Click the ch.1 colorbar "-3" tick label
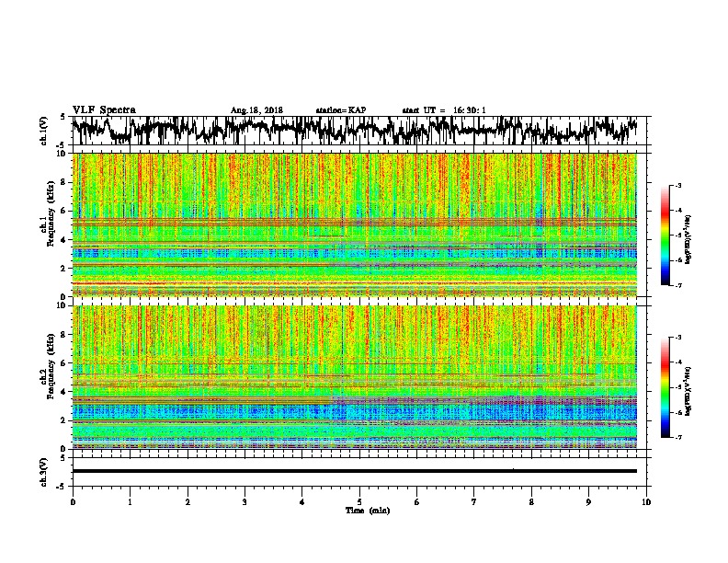 click(678, 186)
